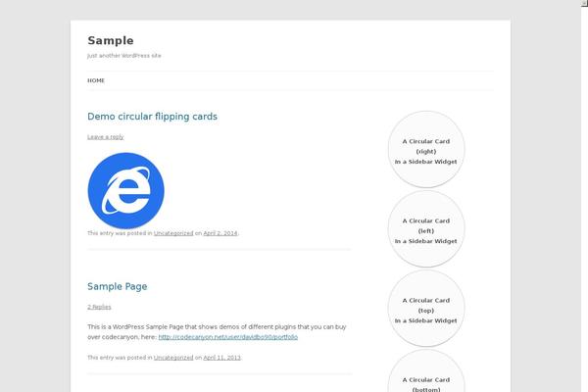Flip the Circular Card (bottom) sidebar widget
Screen dimensions: 588x392
click(x=426, y=371)
